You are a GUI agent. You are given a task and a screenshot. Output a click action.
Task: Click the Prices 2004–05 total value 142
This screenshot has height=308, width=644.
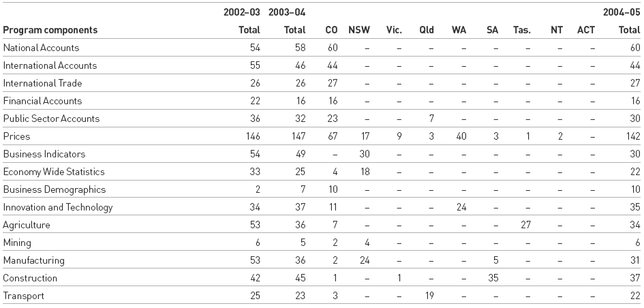[x=632, y=136]
